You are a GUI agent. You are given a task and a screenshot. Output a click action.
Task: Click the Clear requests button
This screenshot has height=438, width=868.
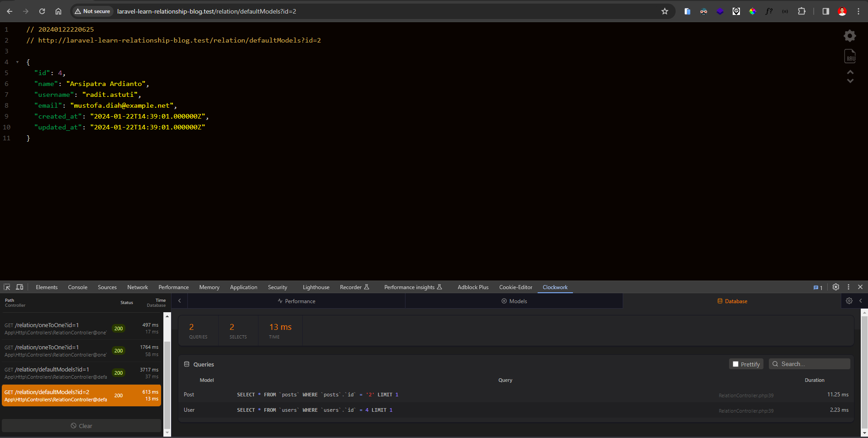point(81,426)
